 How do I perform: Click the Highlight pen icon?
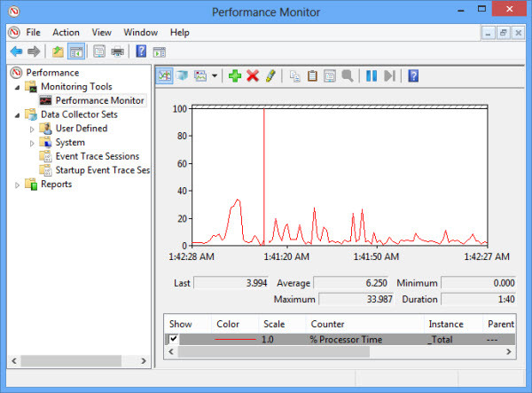tap(270, 75)
